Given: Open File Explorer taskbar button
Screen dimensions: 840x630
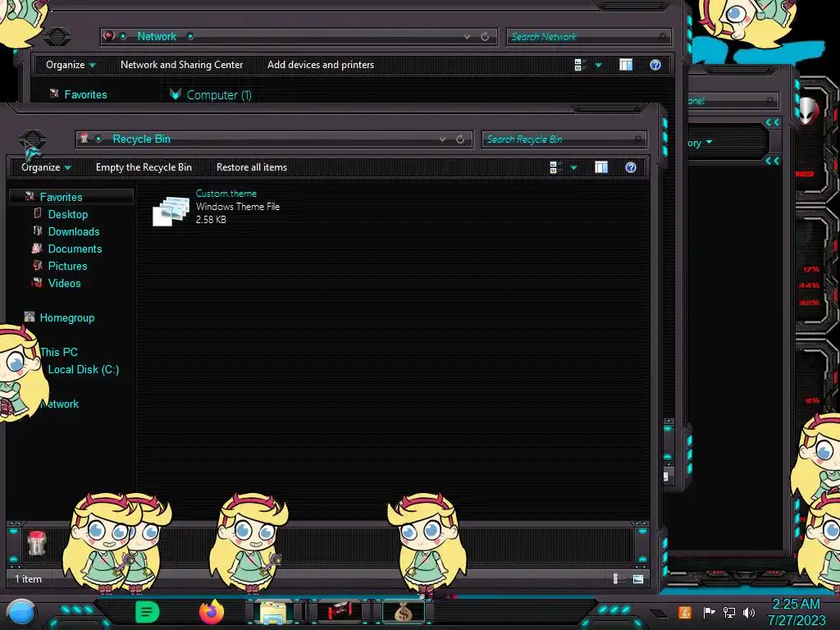Looking at the screenshot, I should [x=273, y=612].
